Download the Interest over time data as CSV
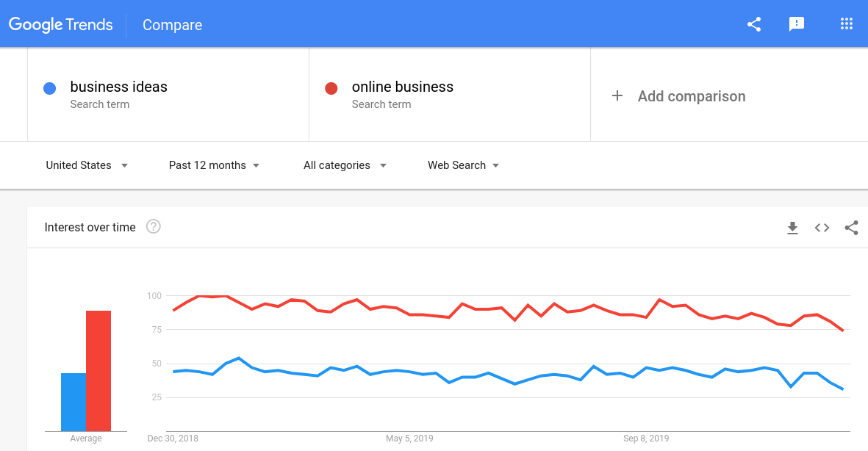This screenshot has height=451, width=868. click(792, 228)
